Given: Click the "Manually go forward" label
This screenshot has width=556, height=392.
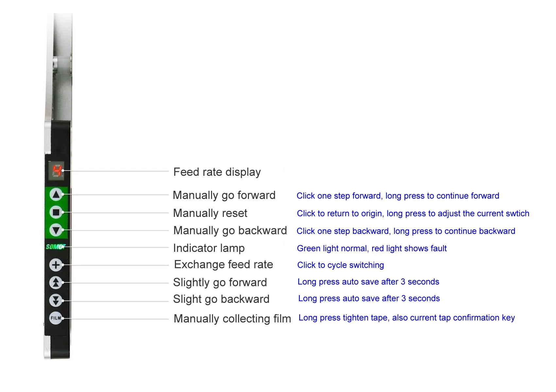Looking at the screenshot, I should tap(224, 195).
